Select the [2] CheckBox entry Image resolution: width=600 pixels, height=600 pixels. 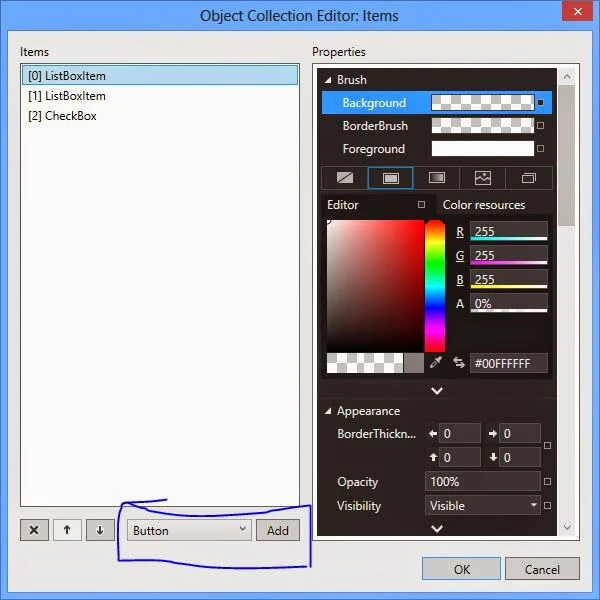point(160,116)
